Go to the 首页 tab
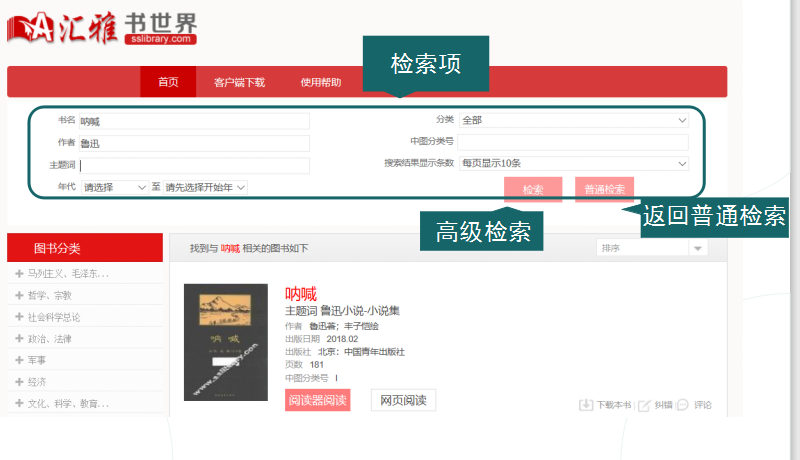Screen dimensions: 800x460 (168, 82)
